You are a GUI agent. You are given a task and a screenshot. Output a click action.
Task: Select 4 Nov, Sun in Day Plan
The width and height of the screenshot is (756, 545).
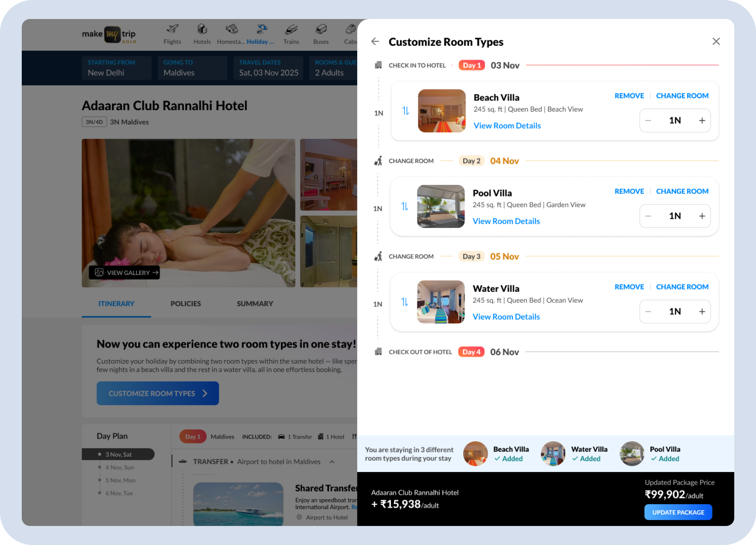pos(120,468)
